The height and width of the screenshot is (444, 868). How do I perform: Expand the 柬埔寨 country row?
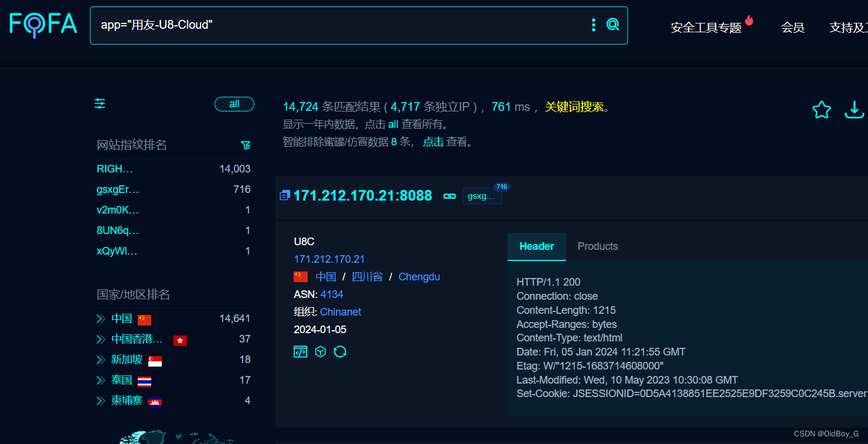point(101,401)
